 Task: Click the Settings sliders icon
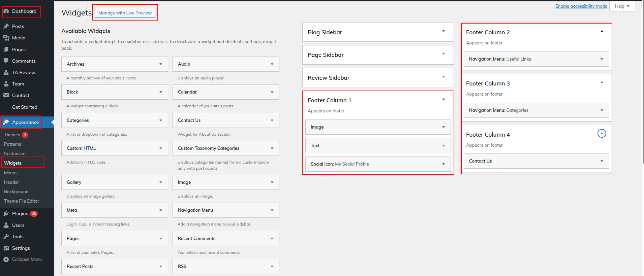click(6, 248)
